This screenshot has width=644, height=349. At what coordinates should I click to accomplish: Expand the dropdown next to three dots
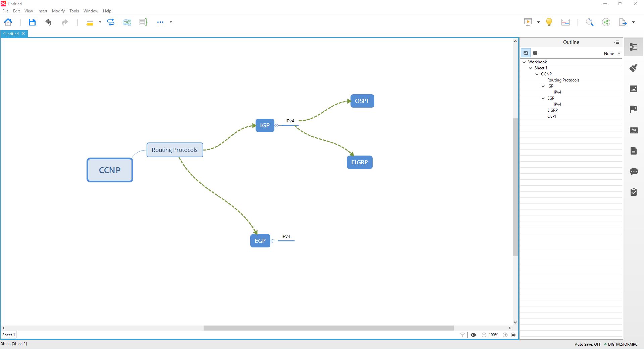pyautogui.click(x=171, y=22)
